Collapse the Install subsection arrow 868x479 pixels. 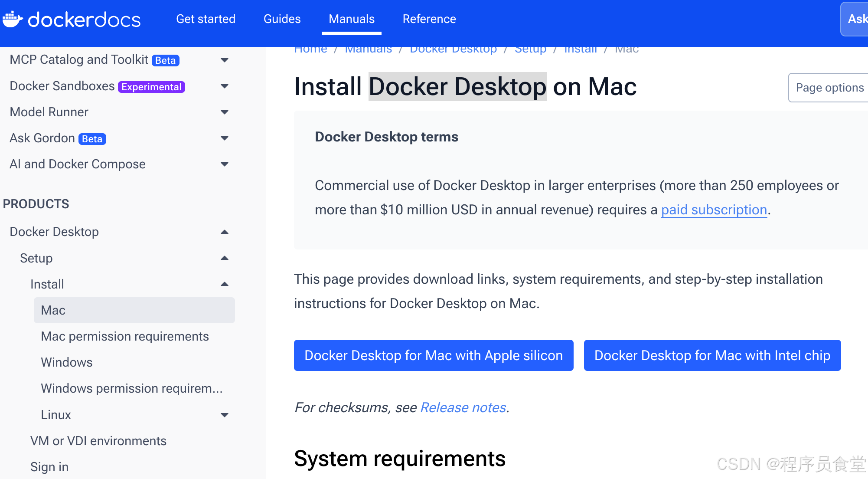224,284
